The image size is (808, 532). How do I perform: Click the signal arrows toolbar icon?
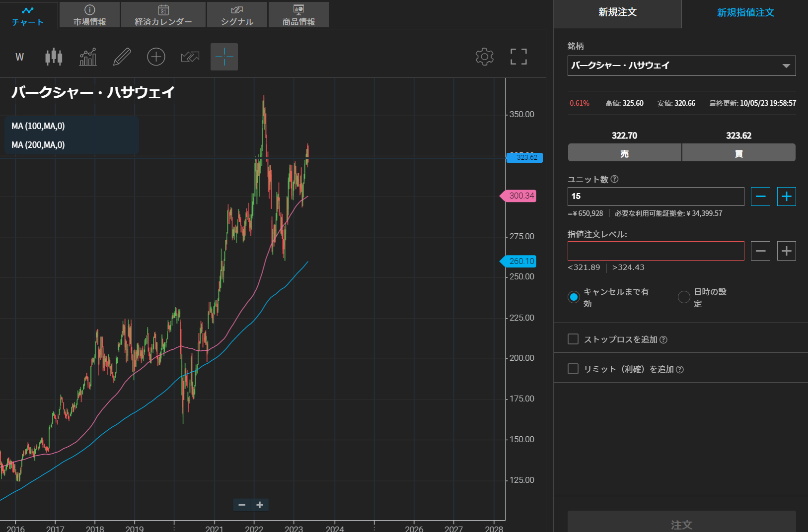click(190, 57)
